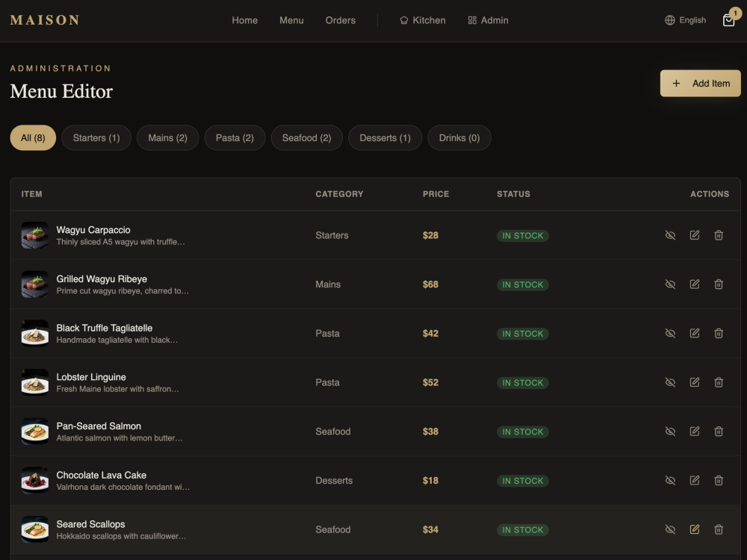Click the Lobster Linguine item name
Screen dimensions: 747x560
click(91, 376)
